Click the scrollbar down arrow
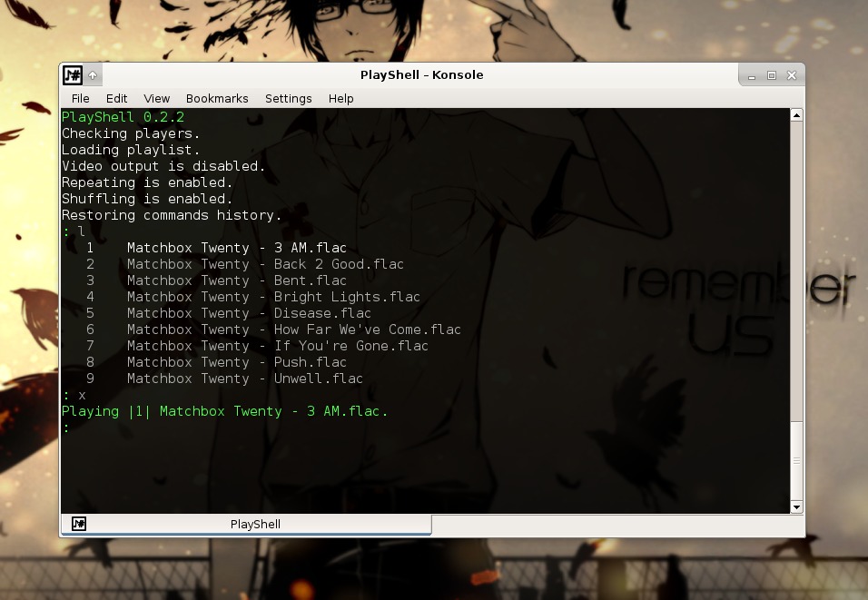 pos(796,507)
